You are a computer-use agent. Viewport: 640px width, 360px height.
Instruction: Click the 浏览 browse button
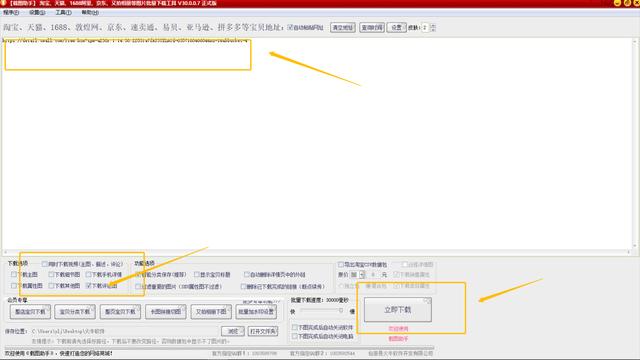[x=233, y=331]
